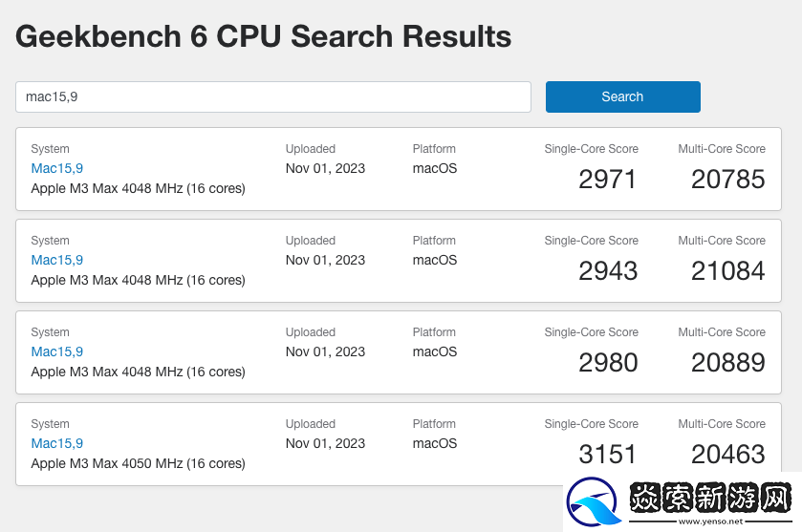
Task: Select the 3151 single-core score value
Action: pos(608,454)
